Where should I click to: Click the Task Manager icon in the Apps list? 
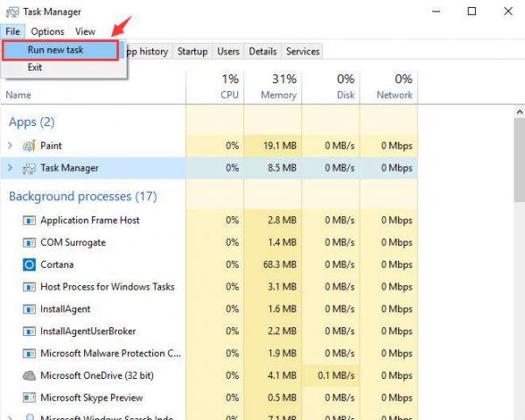(x=29, y=168)
